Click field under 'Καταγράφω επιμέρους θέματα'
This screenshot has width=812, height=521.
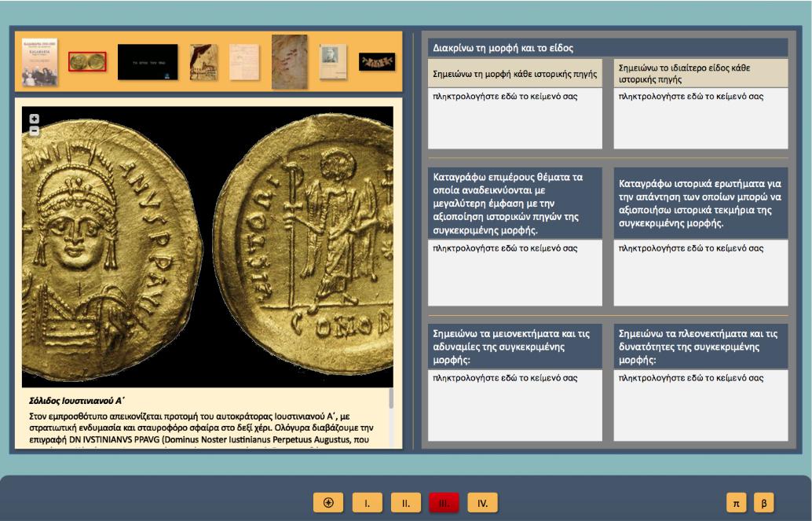(514, 273)
